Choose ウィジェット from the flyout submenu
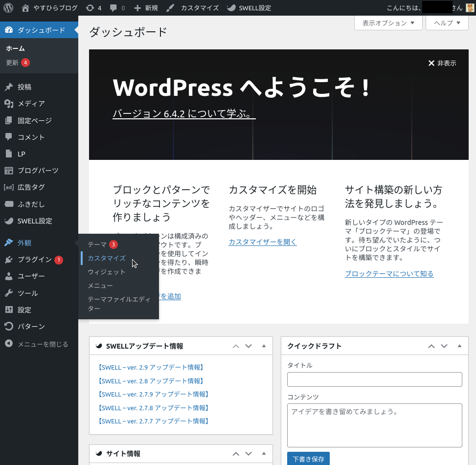The width and height of the screenshot is (476, 465). 106,272
